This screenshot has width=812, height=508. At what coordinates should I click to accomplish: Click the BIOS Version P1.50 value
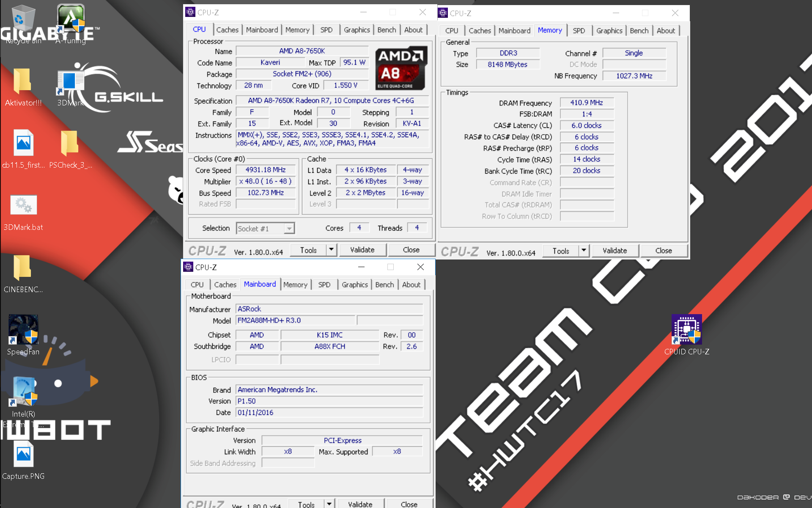click(x=329, y=401)
